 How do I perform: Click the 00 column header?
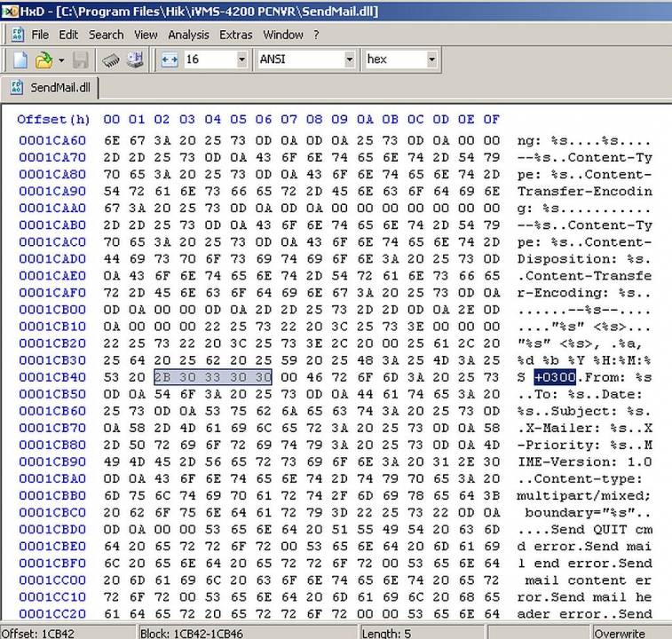[112, 119]
